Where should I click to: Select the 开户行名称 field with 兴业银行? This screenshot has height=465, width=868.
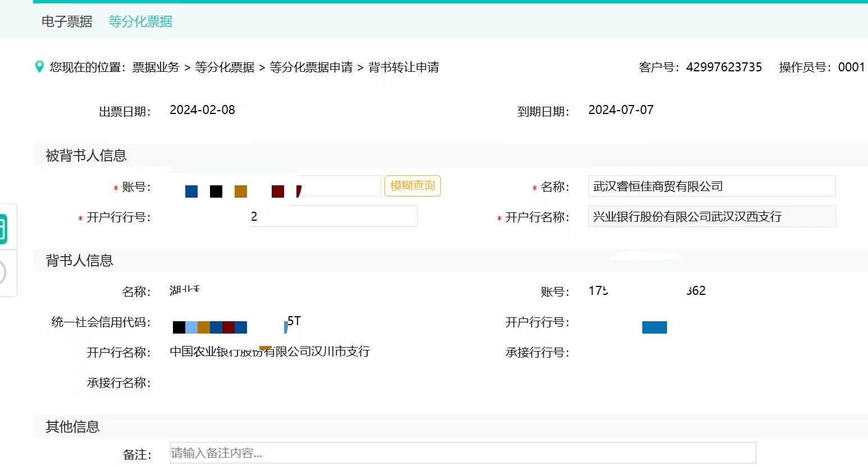tap(711, 217)
